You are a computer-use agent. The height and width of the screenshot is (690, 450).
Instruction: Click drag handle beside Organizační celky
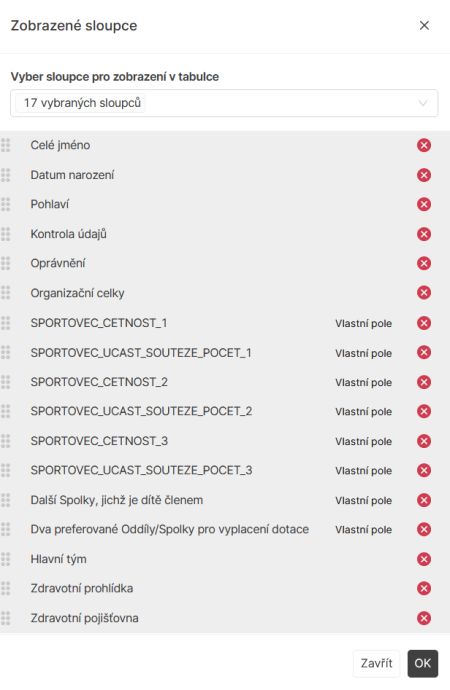coord(5,293)
